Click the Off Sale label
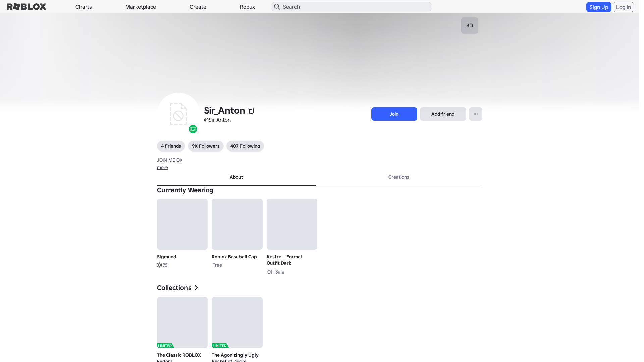This screenshot has height=362, width=644. (x=276, y=272)
